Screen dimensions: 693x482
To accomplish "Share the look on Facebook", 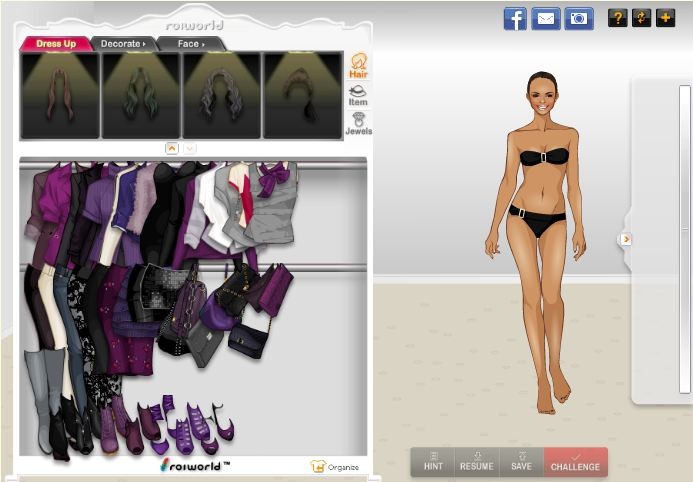I will pyautogui.click(x=515, y=18).
